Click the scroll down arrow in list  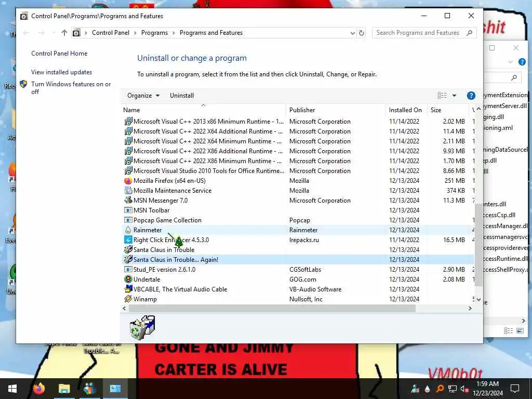[478, 300]
